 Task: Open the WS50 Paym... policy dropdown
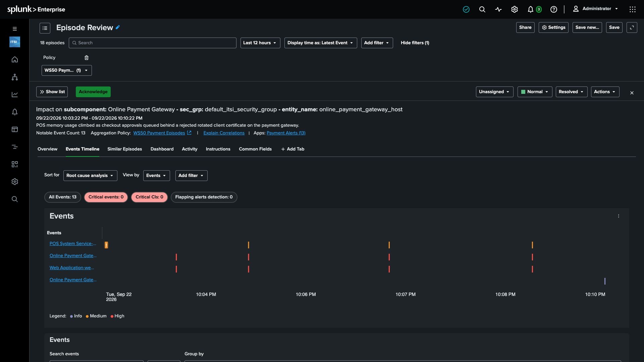point(67,70)
